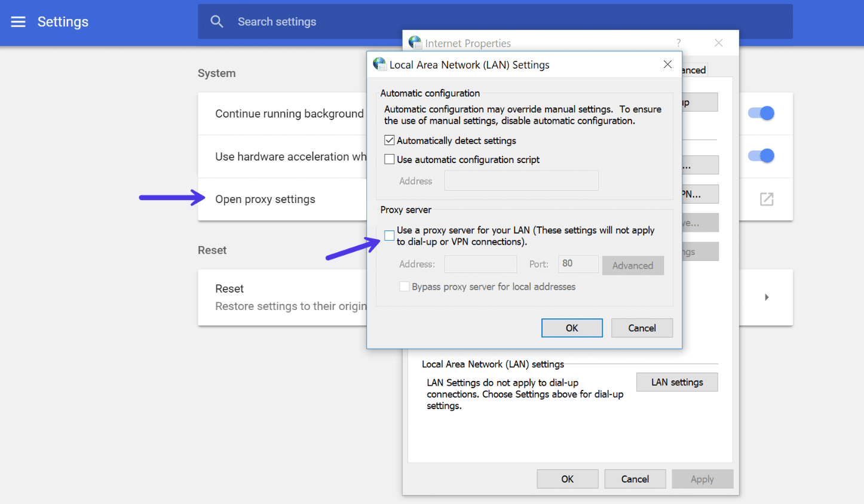
Task: Click the help question mark in Internet Properties
Action: click(x=678, y=42)
